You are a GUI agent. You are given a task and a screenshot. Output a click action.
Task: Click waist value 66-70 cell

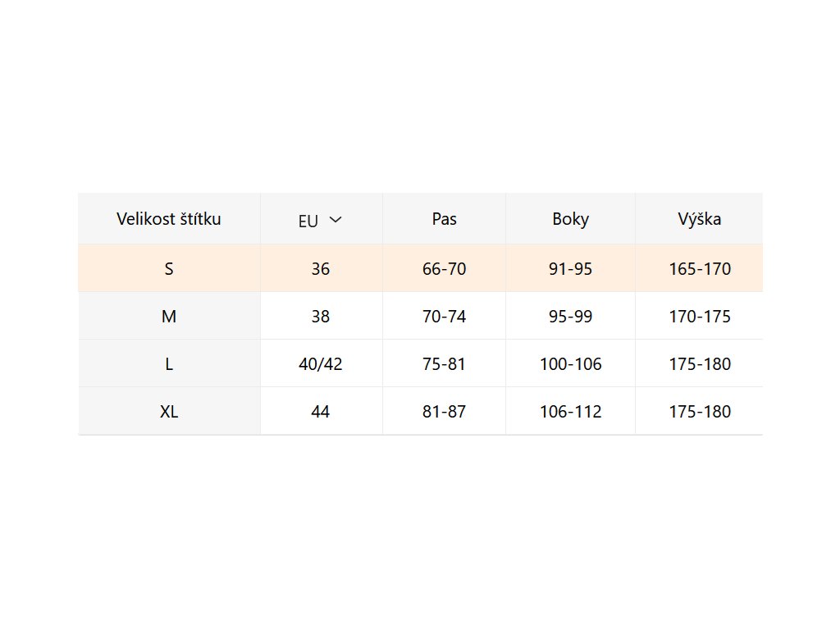(x=444, y=268)
